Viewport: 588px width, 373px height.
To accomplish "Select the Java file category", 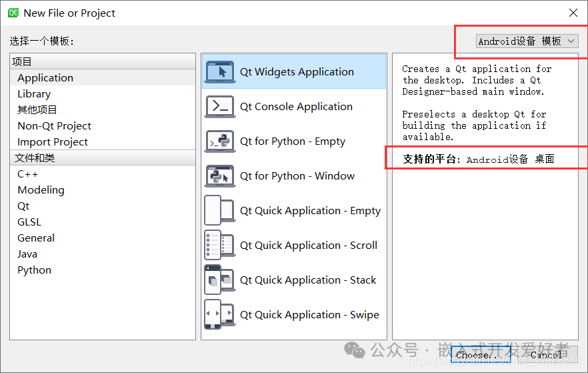I will click(103, 254).
